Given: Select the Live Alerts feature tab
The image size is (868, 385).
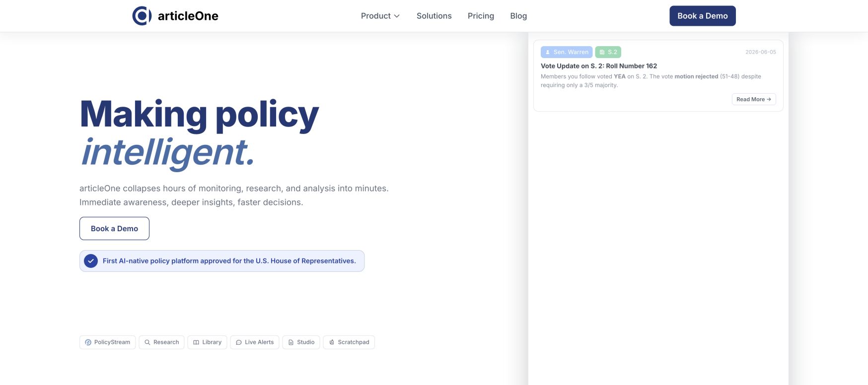Looking at the screenshot, I should [255, 342].
